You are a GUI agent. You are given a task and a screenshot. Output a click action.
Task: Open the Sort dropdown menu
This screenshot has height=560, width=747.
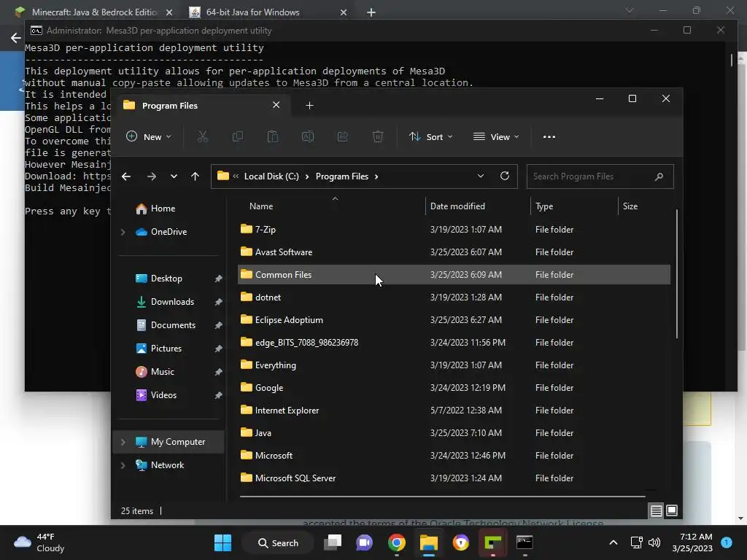click(430, 136)
